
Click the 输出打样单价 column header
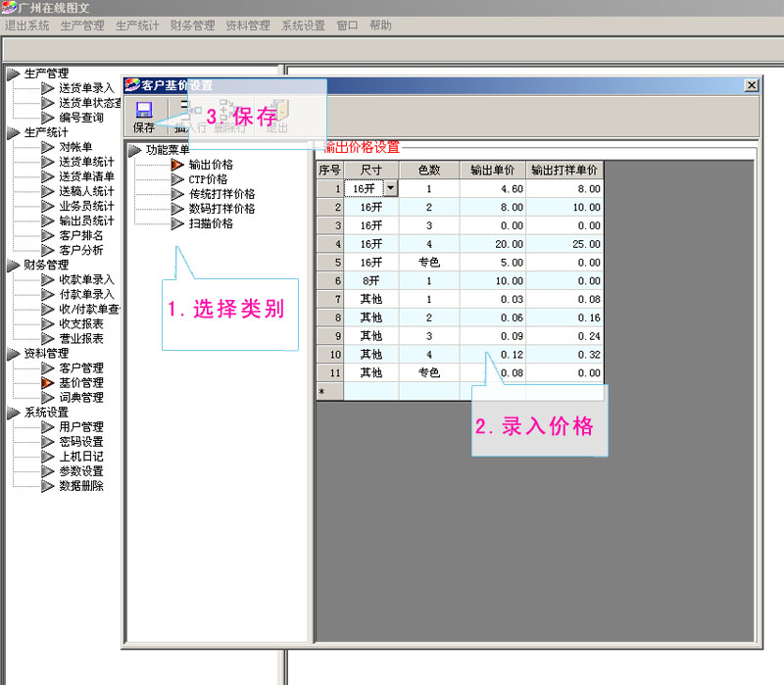click(x=564, y=170)
